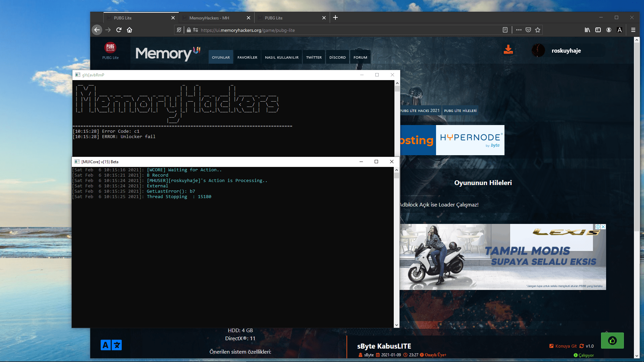Click 'Error Code: c1' console line
The width and height of the screenshot is (644, 362).
coord(106,131)
